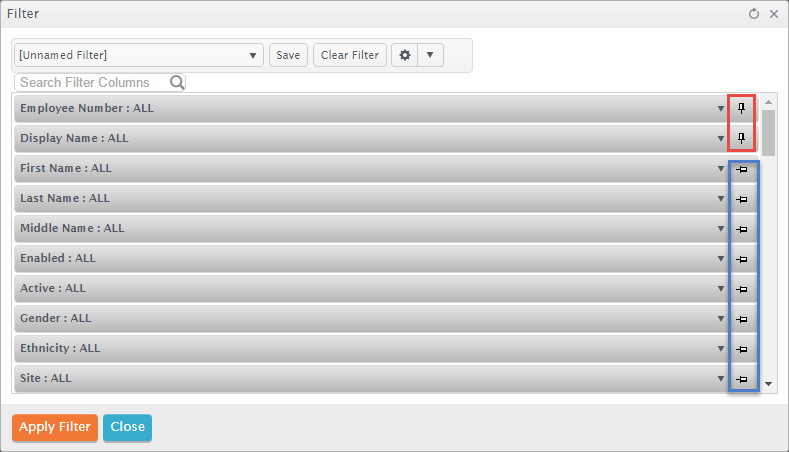This screenshot has width=789, height=452.
Task: Unpin the Employee Number filter
Action: pyautogui.click(x=741, y=108)
